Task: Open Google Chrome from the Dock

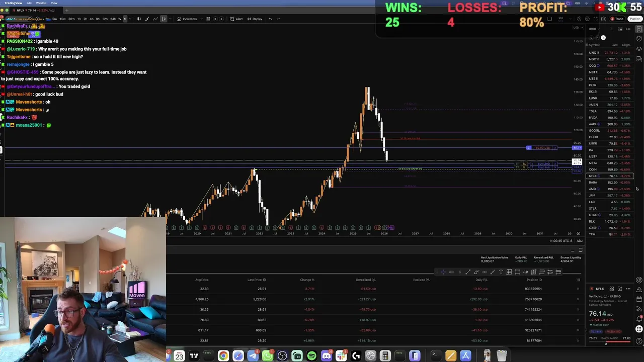Action: click(x=223, y=356)
